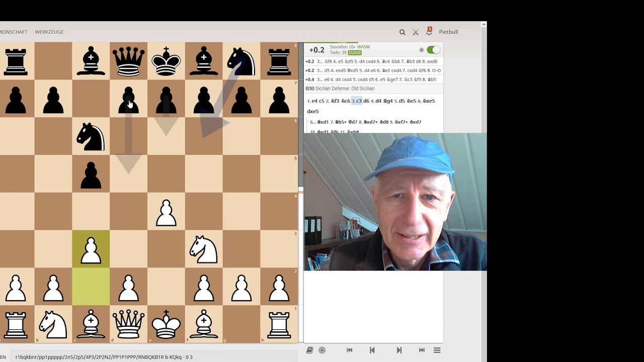Open the notifications bell
This screenshot has width=644, height=362.
(x=429, y=31)
